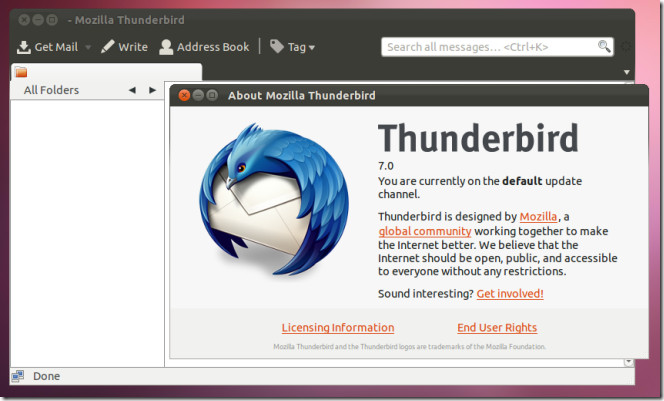Maximize the main Mozilla Thunderbird window

coord(52,19)
